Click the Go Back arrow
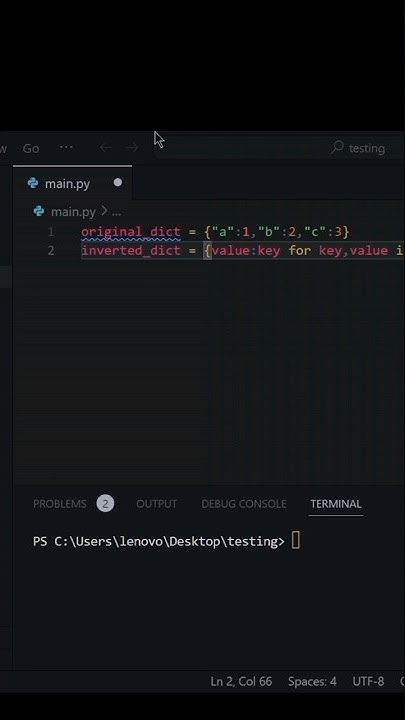405x720 pixels. (106, 147)
